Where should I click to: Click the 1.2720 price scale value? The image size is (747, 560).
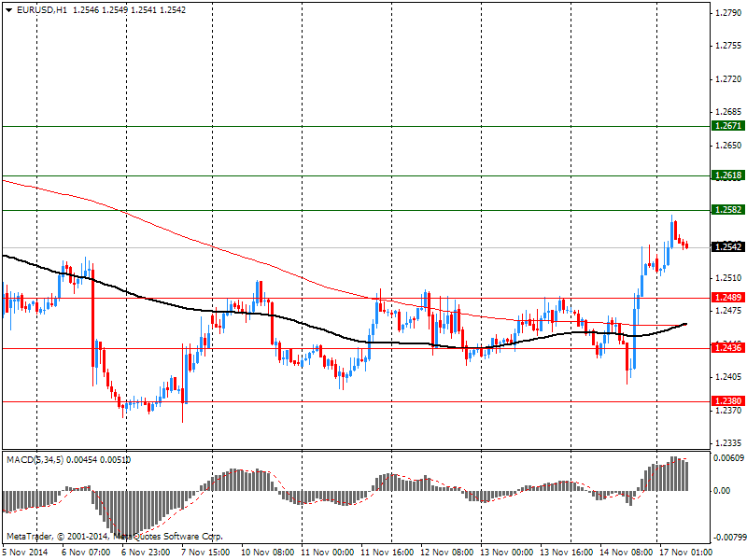[x=729, y=79]
